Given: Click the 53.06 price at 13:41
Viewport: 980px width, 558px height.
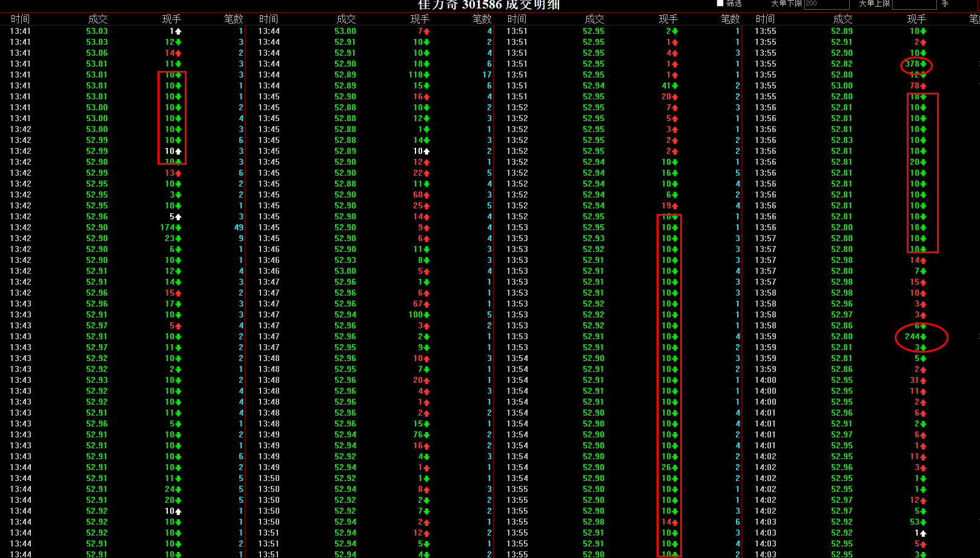Looking at the screenshot, I should click(97, 53).
